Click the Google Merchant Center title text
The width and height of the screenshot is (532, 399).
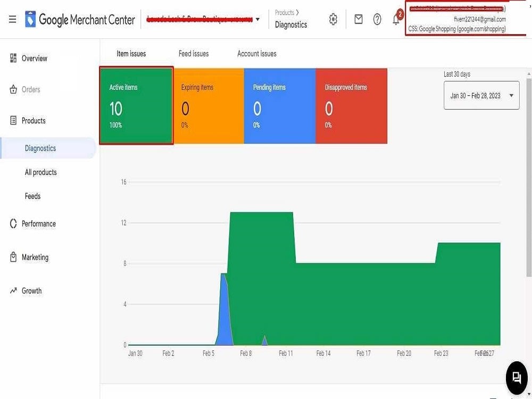point(87,20)
